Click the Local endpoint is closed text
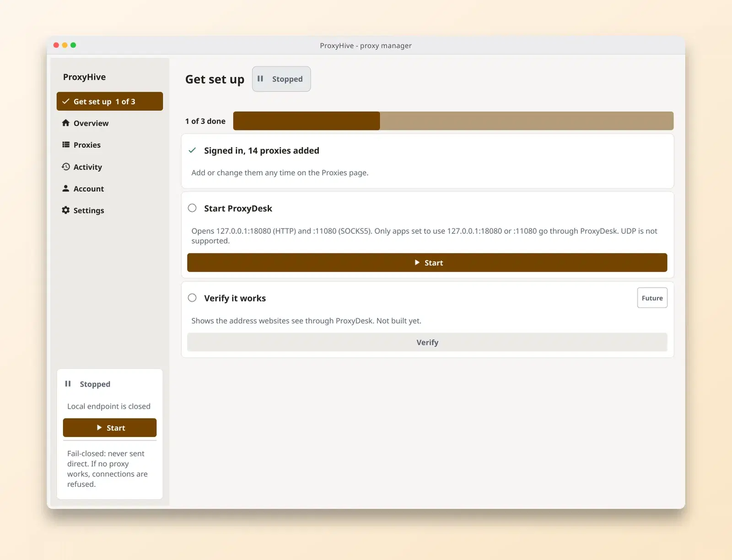The height and width of the screenshot is (560, 732). pos(109,406)
